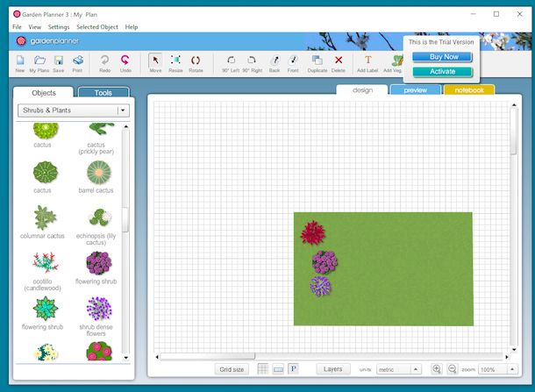
Task: Select the violet dense-flower shrub on the lawn
Action: coord(320,286)
